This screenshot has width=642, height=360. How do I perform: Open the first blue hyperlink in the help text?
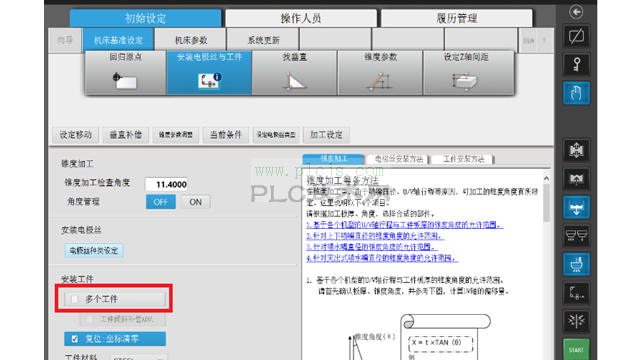(x=405, y=225)
